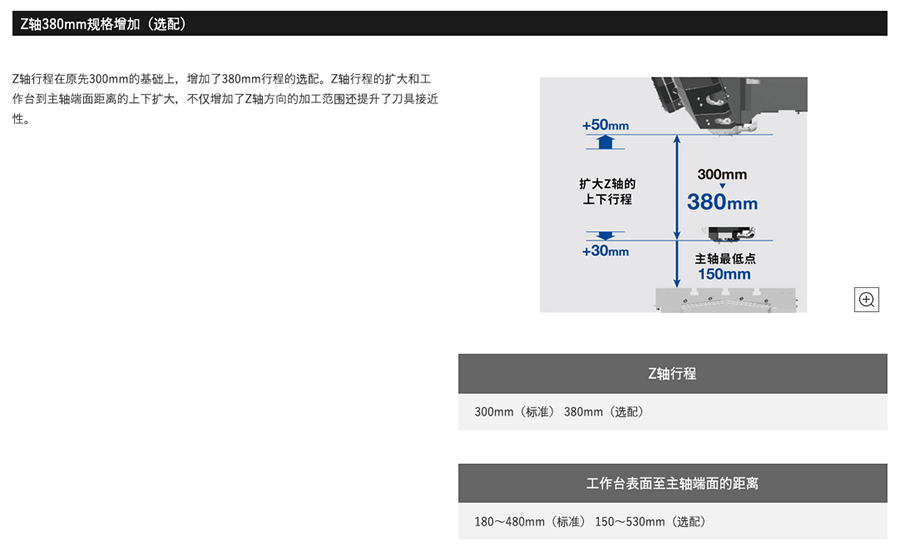Click the worktable image at diagram bottom
900x556 pixels.
click(724, 299)
